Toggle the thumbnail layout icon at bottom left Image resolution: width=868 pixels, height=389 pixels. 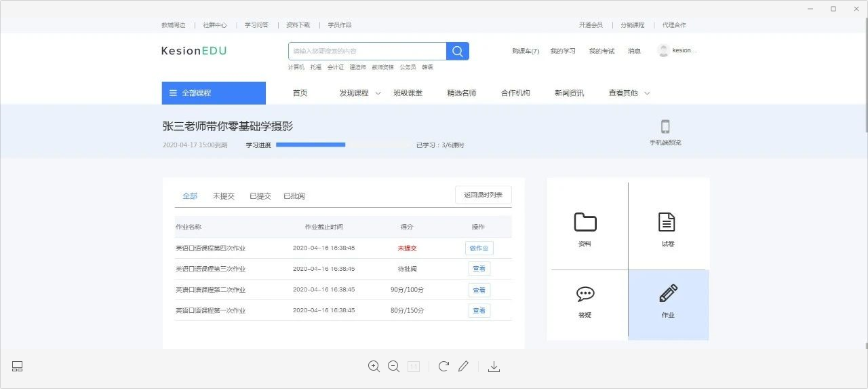18,367
